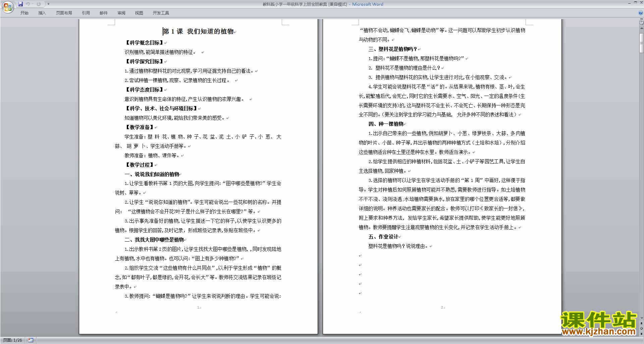This screenshot has height=344, width=644.
Task: Click the macro recording icon in status bar
Action: point(31,340)
